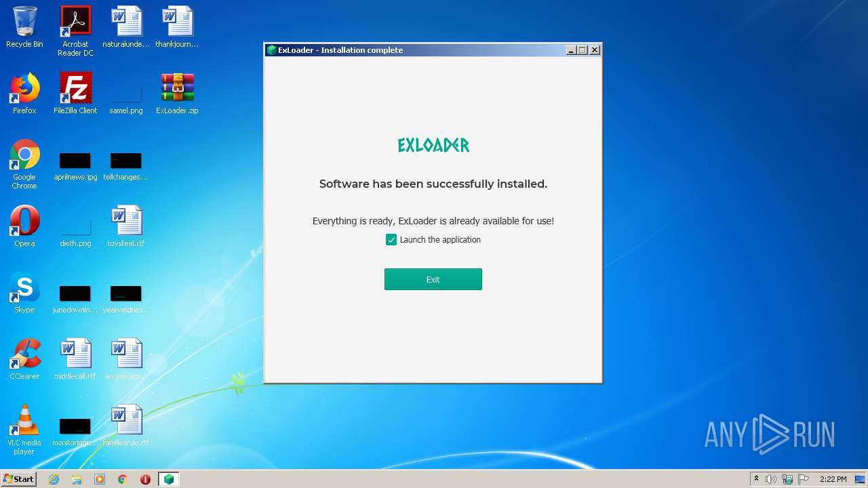
Task: Open the Start menu
Action: pos(19,479)
